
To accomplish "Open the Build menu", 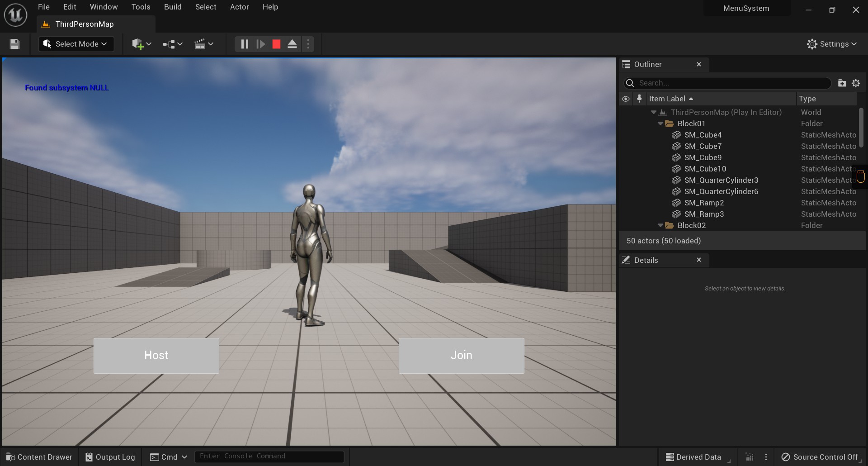I will (173, 7).
